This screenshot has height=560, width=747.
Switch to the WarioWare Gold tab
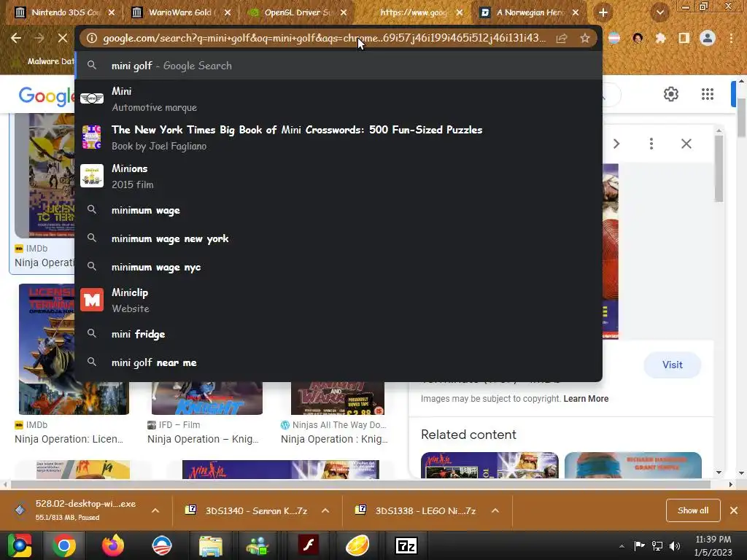(x=181, y=12)
